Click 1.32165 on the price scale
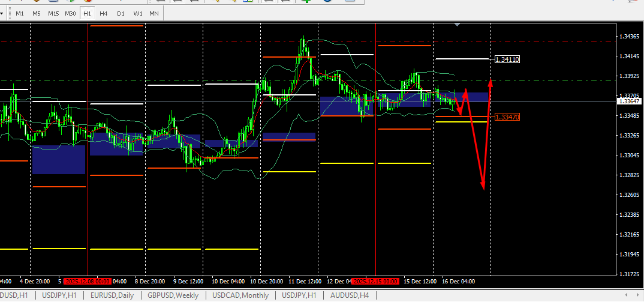644x302 pixels. (629, 235)
